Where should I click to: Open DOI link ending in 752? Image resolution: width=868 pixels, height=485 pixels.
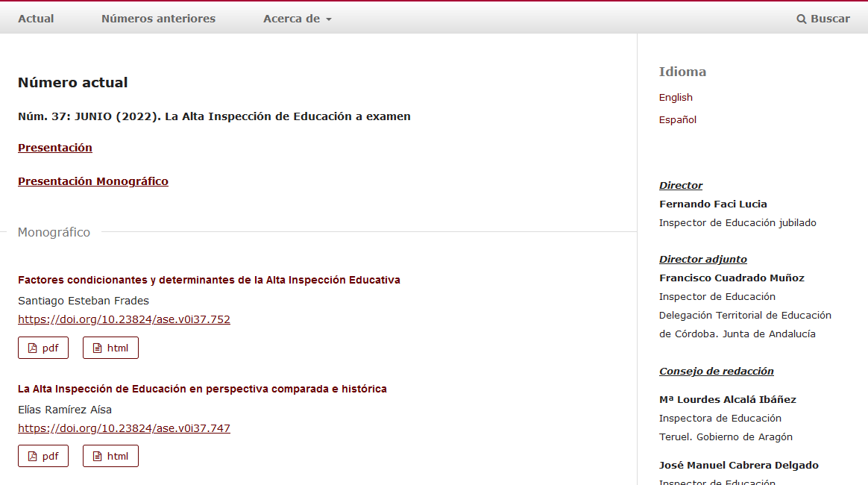tap(124, 319)
